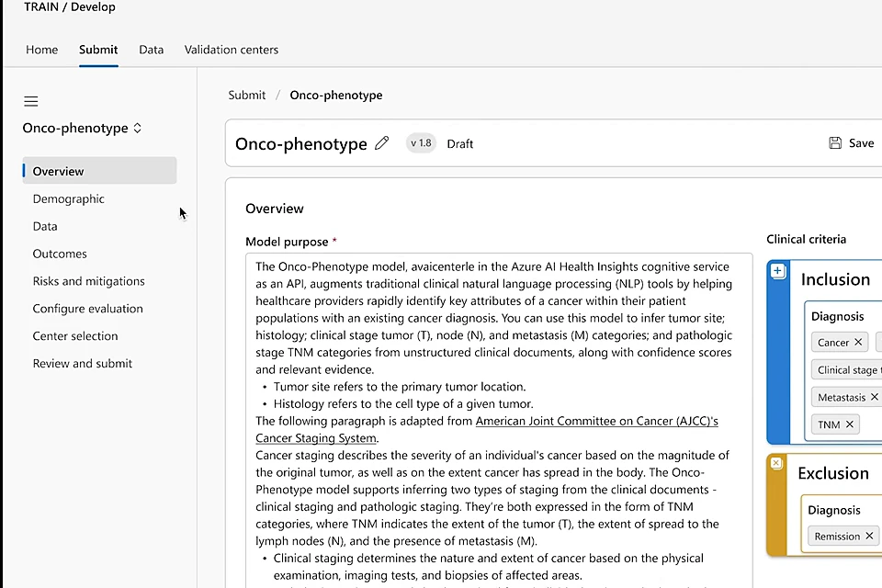This screenshot has width=882, height=588.
Task: Remove the TNM tag
Action: pyautogui.click(x=849, y=424)
